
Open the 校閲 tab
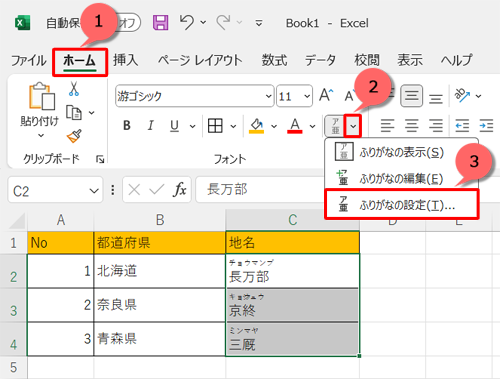pos(367,60)
